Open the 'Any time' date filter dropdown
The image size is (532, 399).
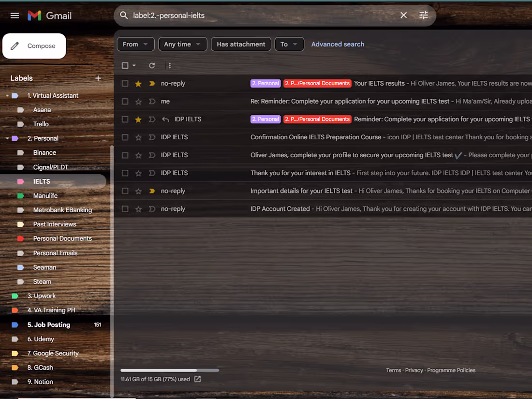182,44
